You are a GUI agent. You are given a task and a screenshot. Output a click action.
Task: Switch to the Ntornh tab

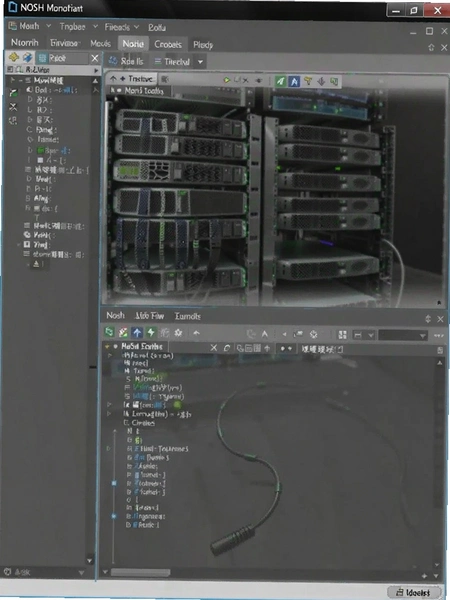click(24, 42)
